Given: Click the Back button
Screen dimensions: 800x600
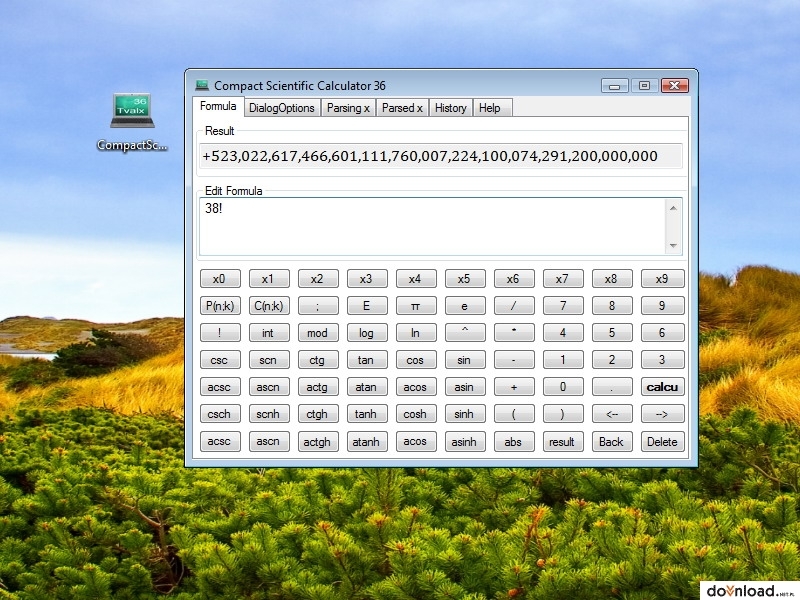Looking at the screenshot, I should coord(612,442).
